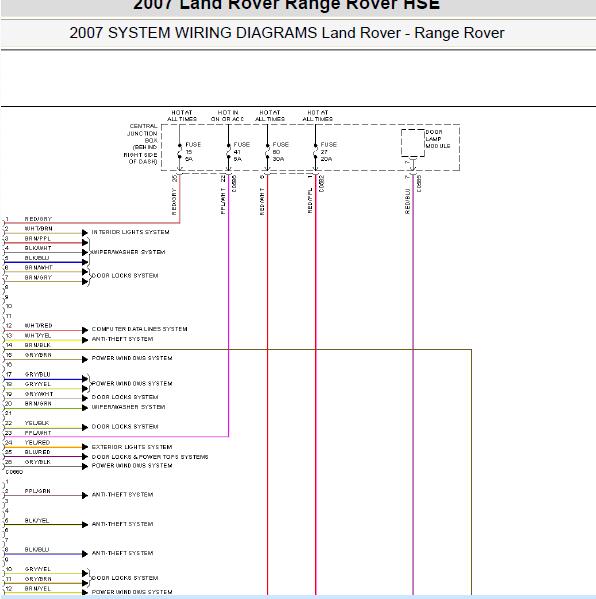Click the arrowhead on the YEL/RED wire

pyautogui.click(x=85, y=447)
